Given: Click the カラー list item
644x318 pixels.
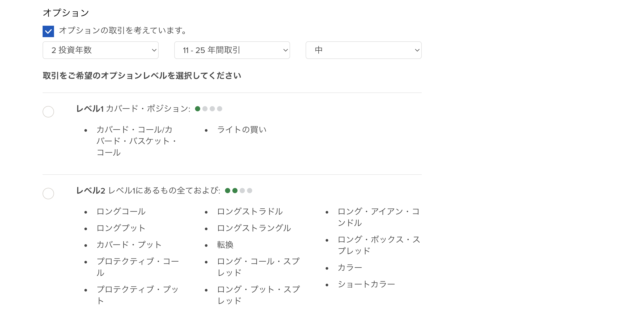Looking at the screenshot, I should 350,268.
